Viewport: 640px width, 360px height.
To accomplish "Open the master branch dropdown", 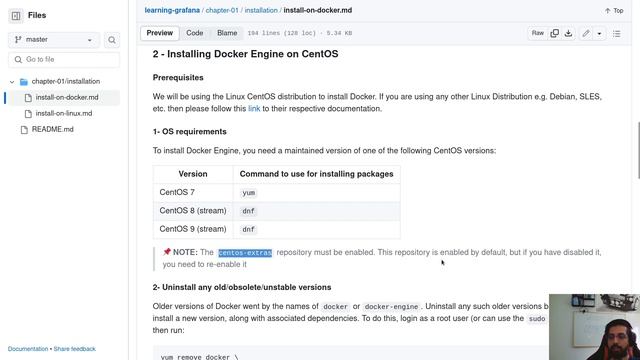I will tap(54, 40).
